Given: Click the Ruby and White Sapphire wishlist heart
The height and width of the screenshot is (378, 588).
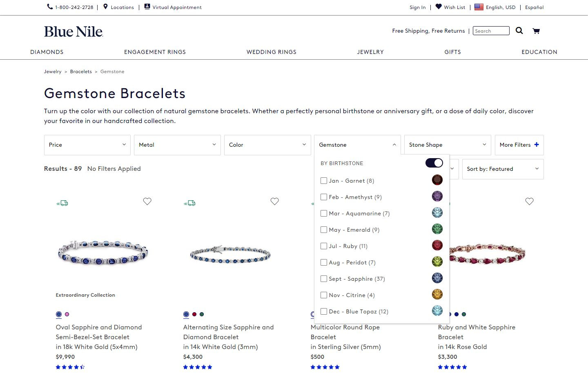Looking at the screenshot, I should (x=529, y=201).
